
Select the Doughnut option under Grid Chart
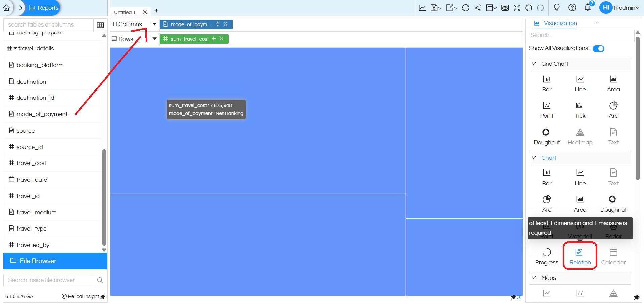pos(546,136)
